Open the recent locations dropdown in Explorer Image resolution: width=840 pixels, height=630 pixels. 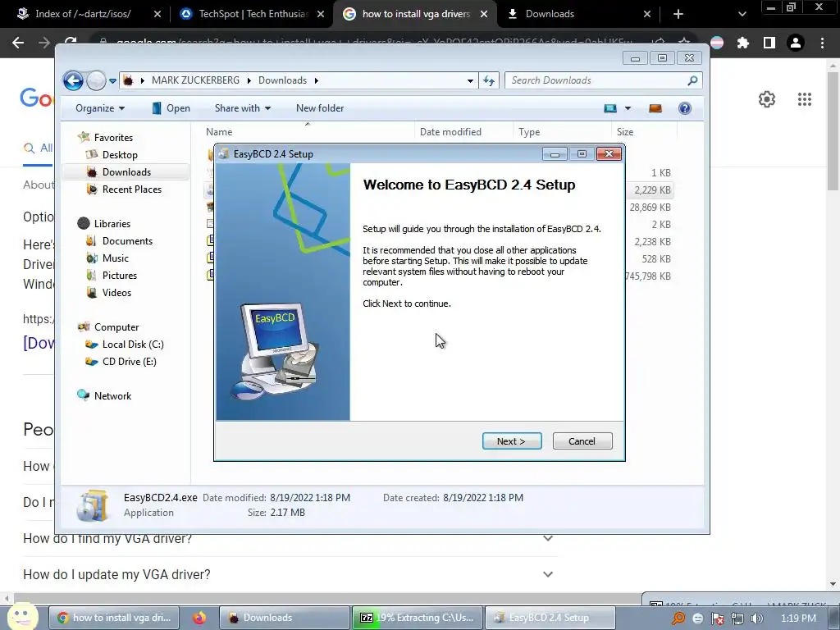point(112,81)
